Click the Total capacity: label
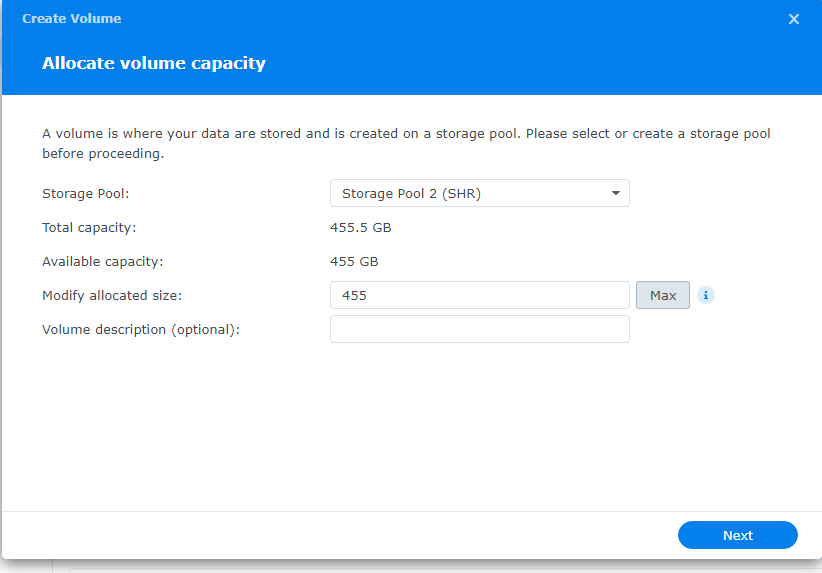Screen dimensions: 822x573 click(89, 228)
